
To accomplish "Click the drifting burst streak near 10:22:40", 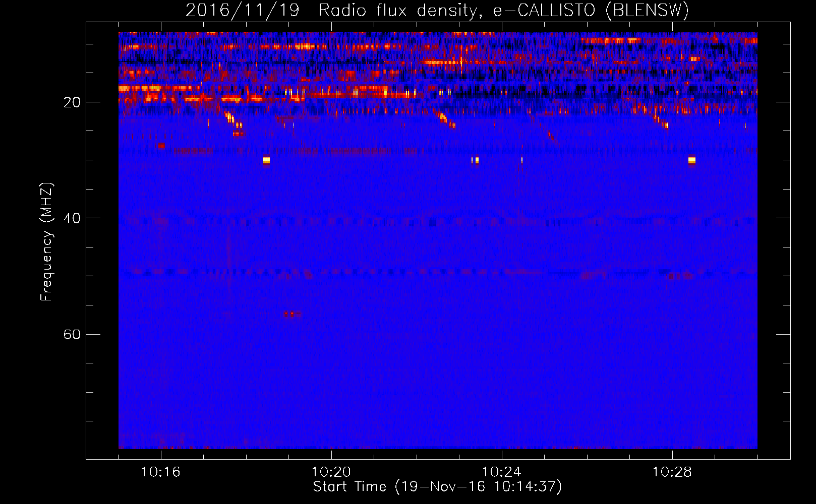I will click(445, 119).
